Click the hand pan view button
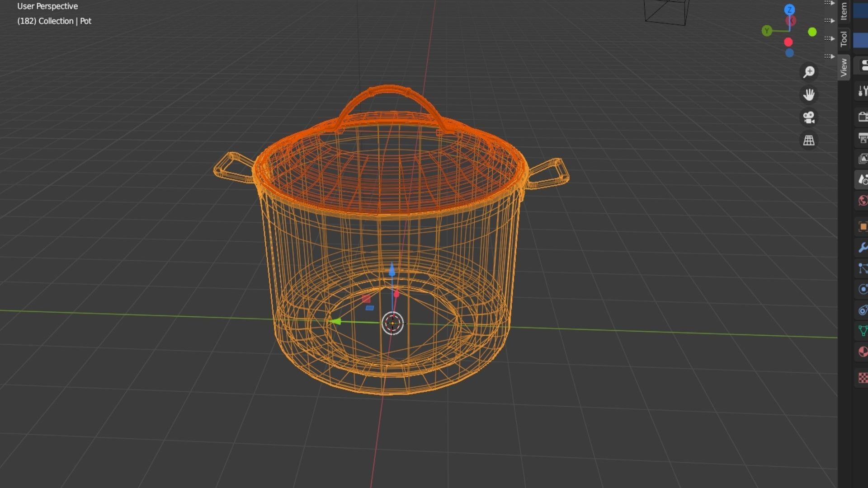The height and width of the screenshot is (488, 868). pyautogui.click(x=809, y=95)
